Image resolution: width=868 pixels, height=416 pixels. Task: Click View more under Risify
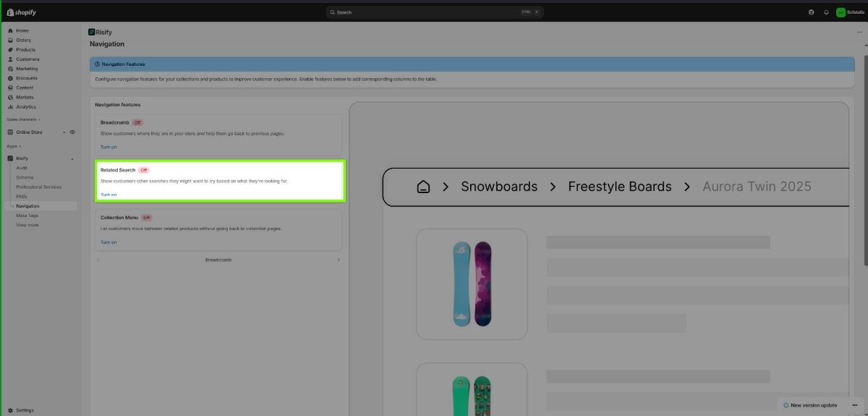27,225
